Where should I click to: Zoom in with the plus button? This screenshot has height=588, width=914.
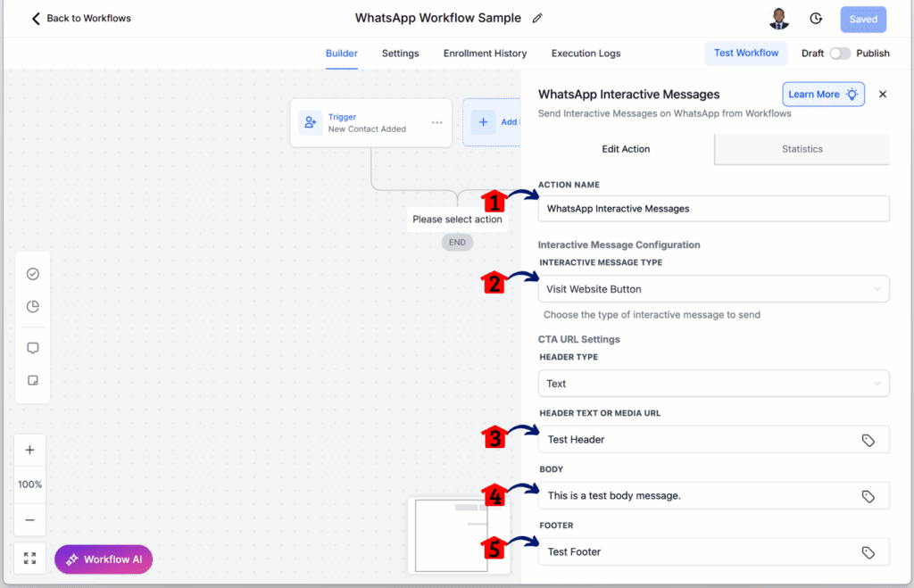[29, 450]
